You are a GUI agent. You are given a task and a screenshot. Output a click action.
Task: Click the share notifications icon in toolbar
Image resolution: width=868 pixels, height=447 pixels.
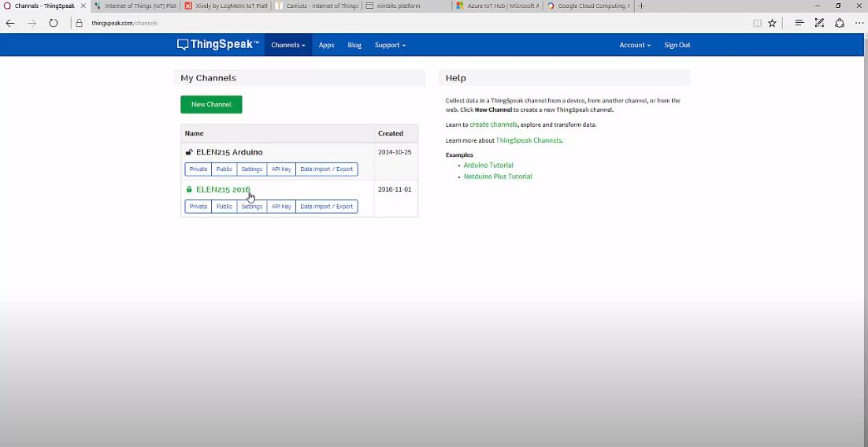tap(840, 24)
